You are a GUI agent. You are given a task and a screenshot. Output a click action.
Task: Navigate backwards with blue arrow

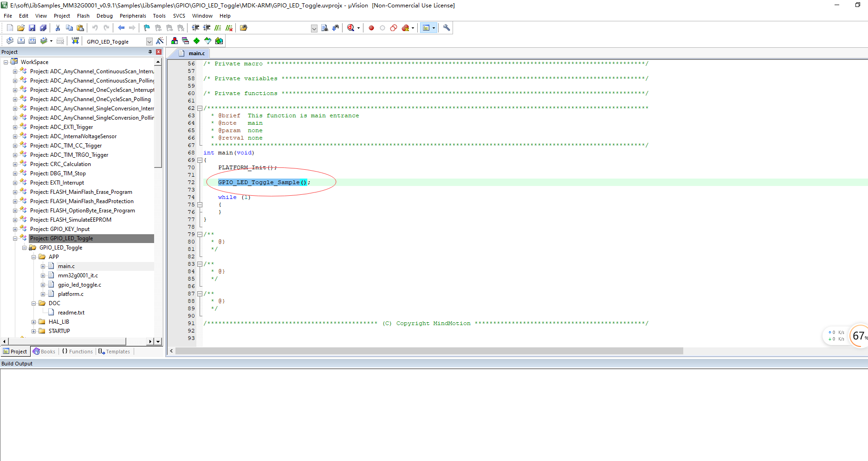[x=121, y=28]
